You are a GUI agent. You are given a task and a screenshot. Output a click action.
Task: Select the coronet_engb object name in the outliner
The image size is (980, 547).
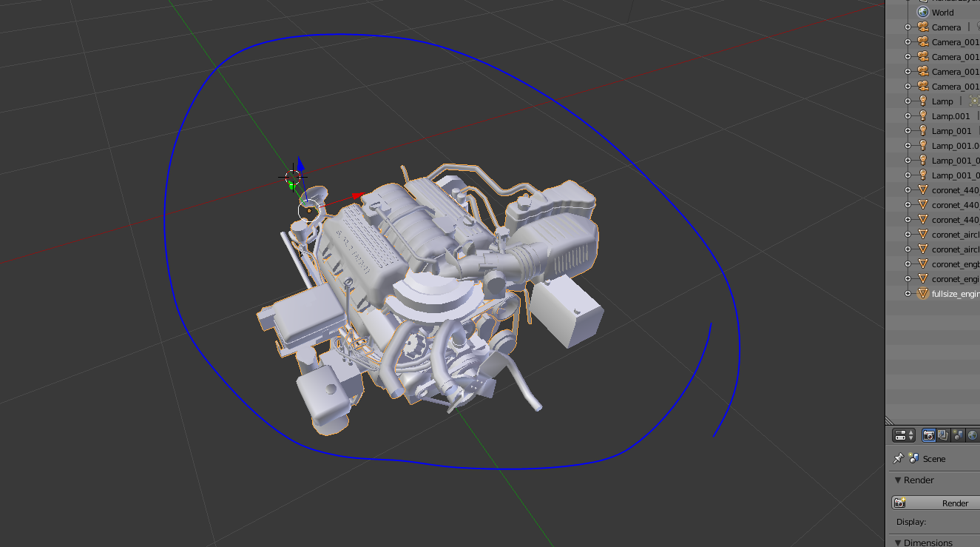tap(956, 264)
